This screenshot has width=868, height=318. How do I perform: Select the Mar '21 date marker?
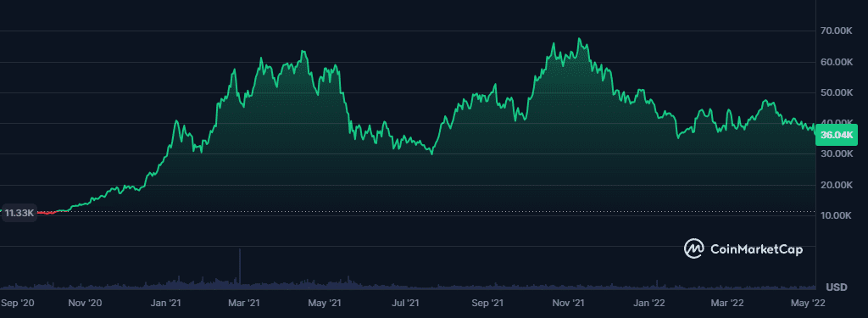click(x=244, y=303)
